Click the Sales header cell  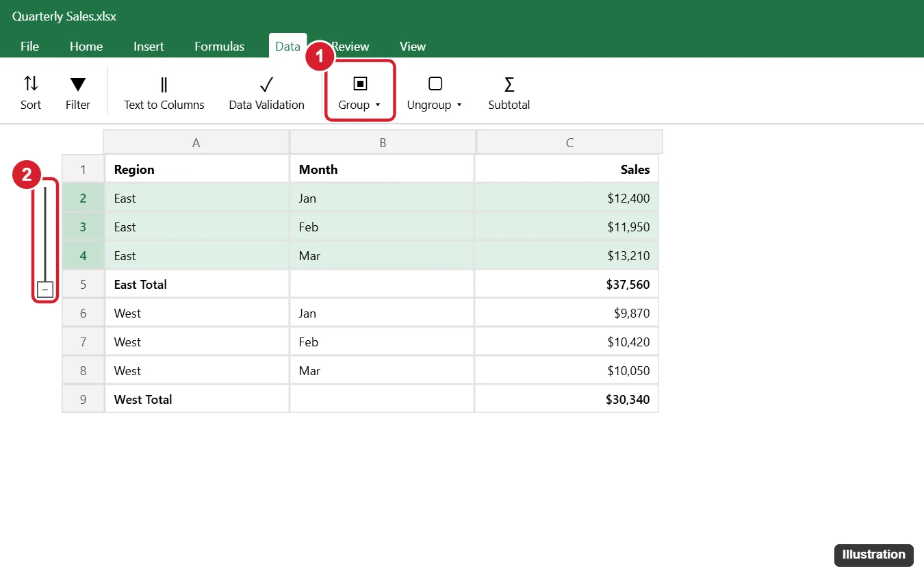[x=567, y=169]
